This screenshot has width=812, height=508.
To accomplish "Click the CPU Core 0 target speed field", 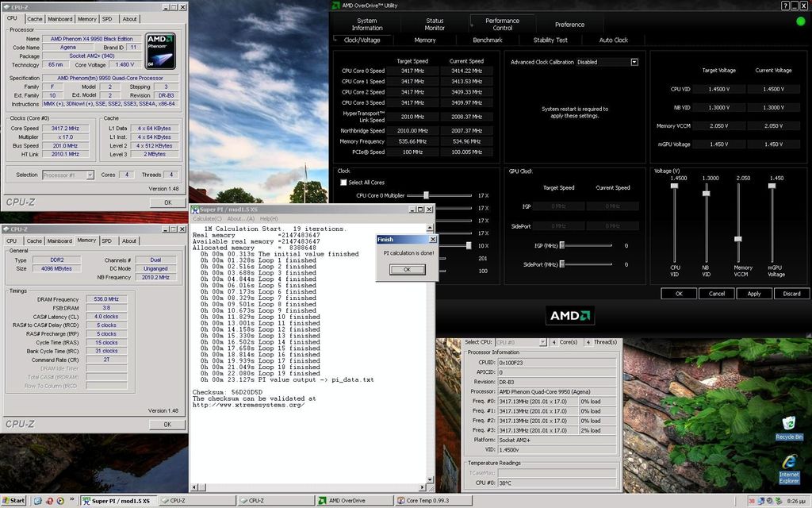I will coord(412,71).
